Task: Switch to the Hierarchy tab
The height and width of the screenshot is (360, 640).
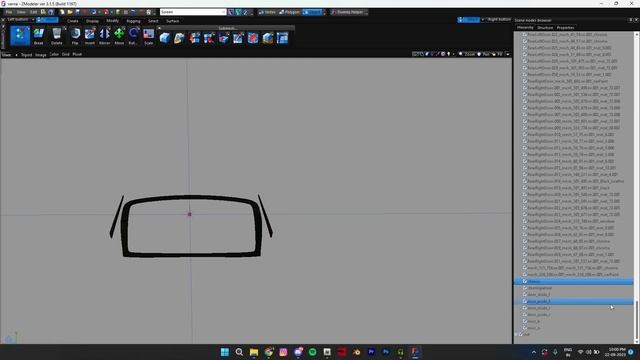Action: [525, 28]
